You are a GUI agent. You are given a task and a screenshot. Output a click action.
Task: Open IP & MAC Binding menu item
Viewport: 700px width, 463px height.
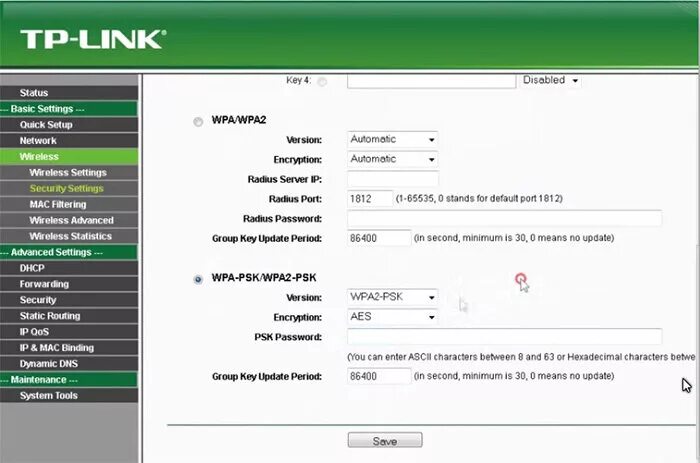coord(69,348)
